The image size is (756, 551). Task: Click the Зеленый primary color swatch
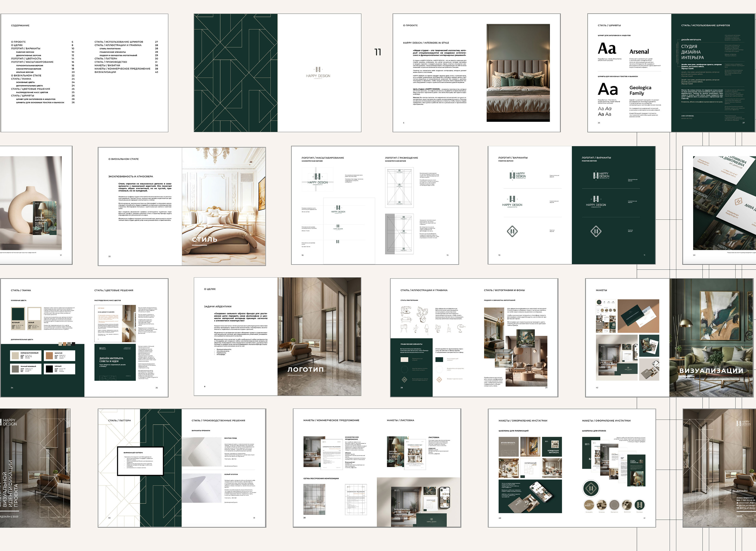click(x=18, y=315)
